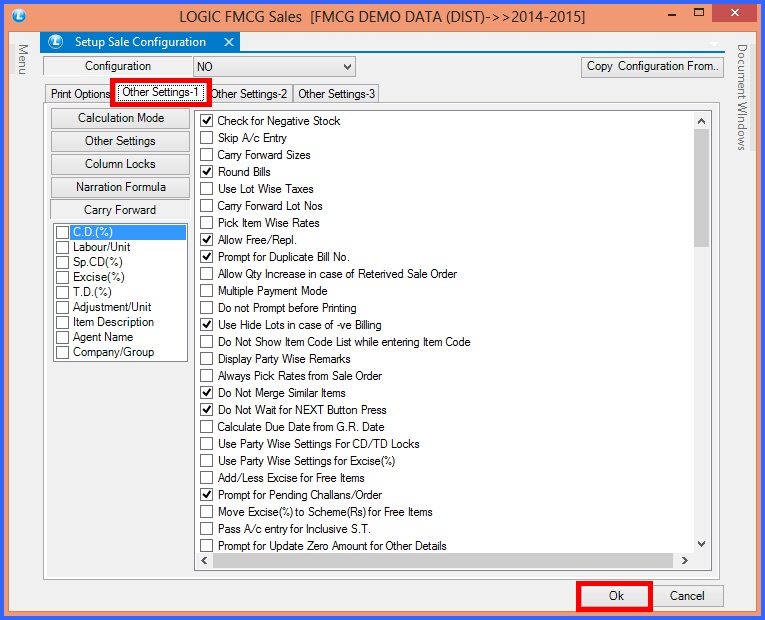765x620 pixels.
Task: Uncheck Do Not Merge Similar Items
Action: [x=207, y=393]
